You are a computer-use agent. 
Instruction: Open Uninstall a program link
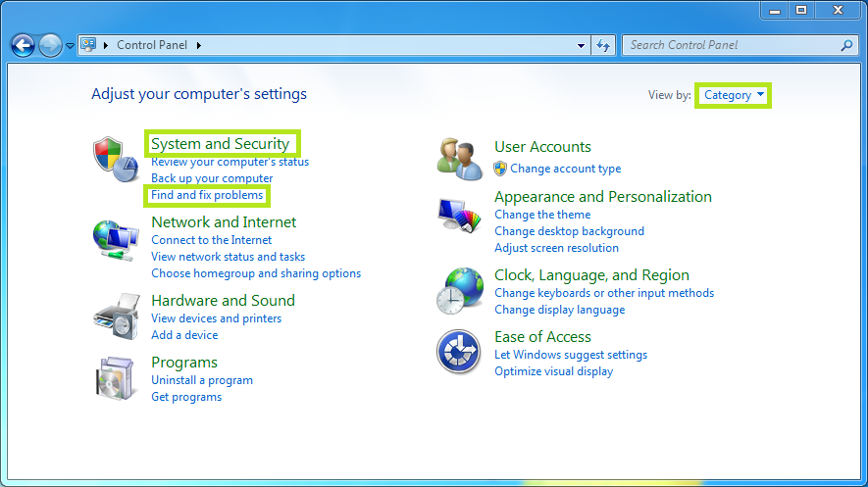[202, 380]
